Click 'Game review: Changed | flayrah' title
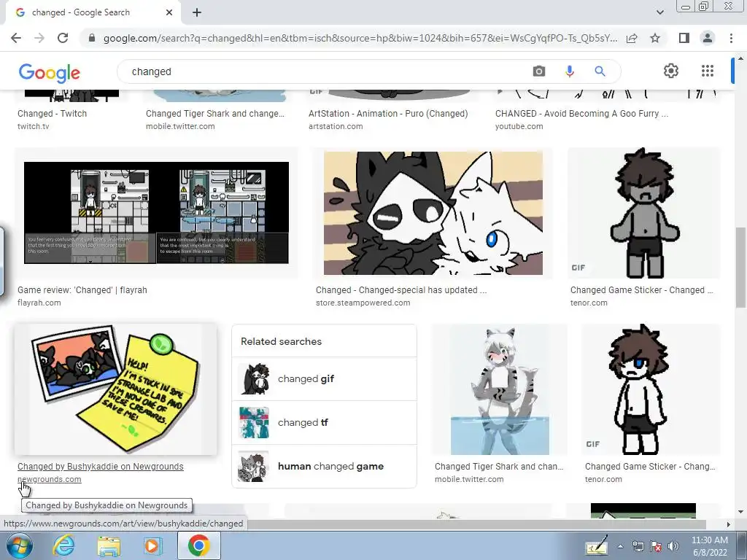This screenshot has width=747, height=560. click(82, 290)
